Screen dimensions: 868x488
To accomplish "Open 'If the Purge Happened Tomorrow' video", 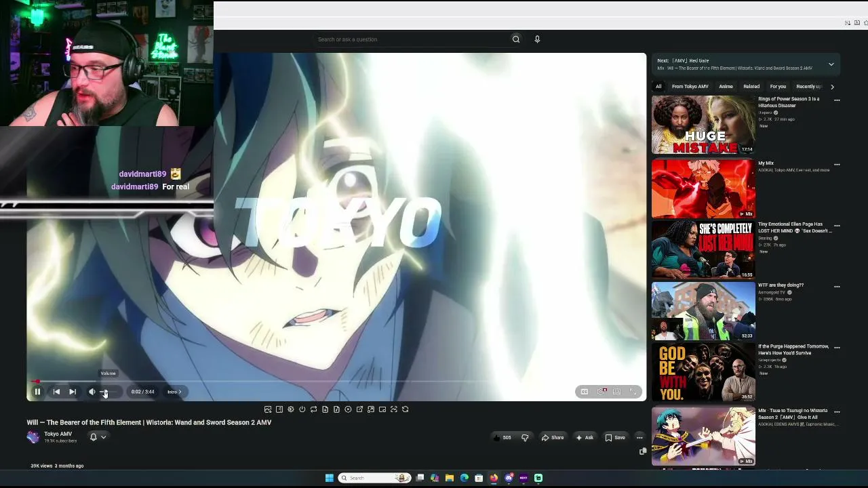I will click(x=793, y=350).
